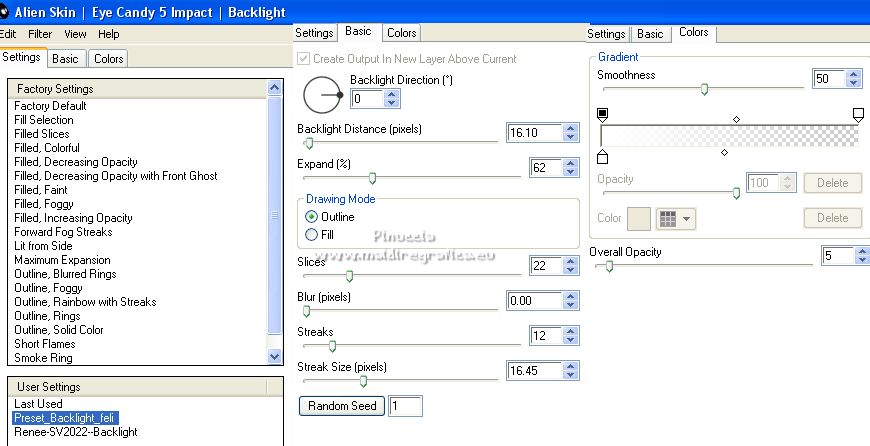Open the Help menu
The image size is (870, 446).
coord(108,34)
